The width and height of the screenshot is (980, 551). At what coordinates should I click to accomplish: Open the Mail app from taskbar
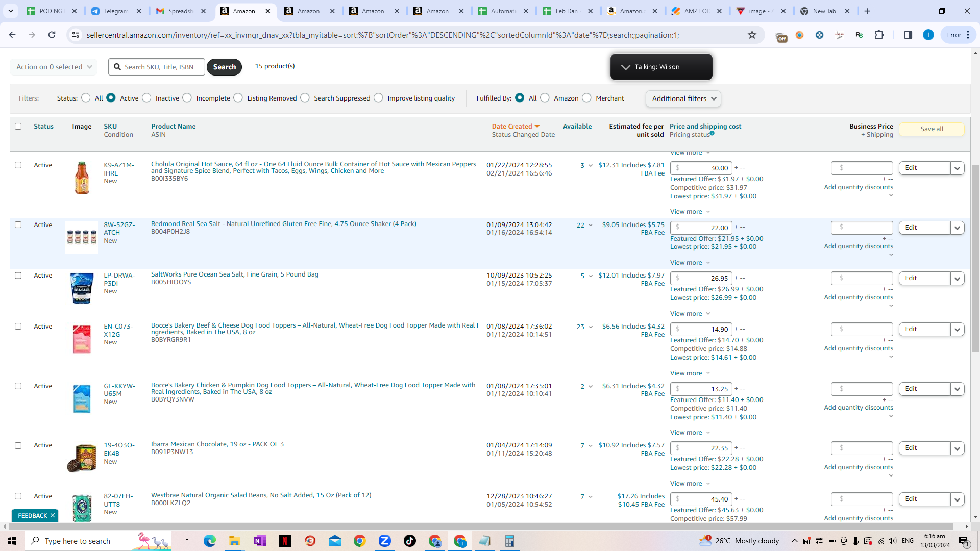pyautogui.click(x=334, y=541)
